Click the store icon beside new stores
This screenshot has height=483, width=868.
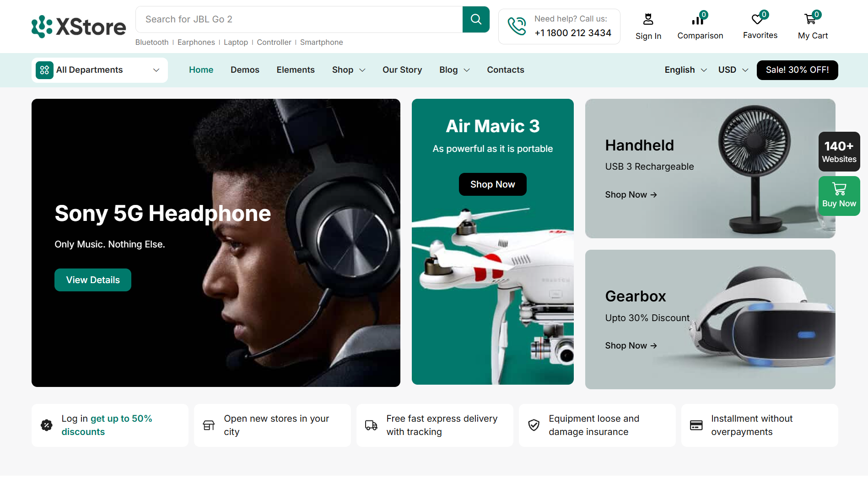pyautogui.click(x=209, y=425)
